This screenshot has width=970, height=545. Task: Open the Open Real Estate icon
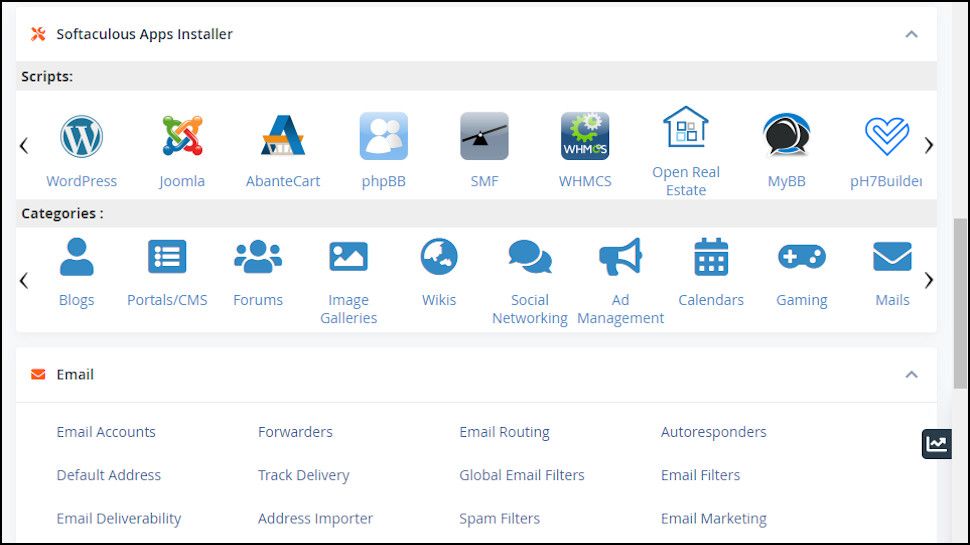point(685,127)
